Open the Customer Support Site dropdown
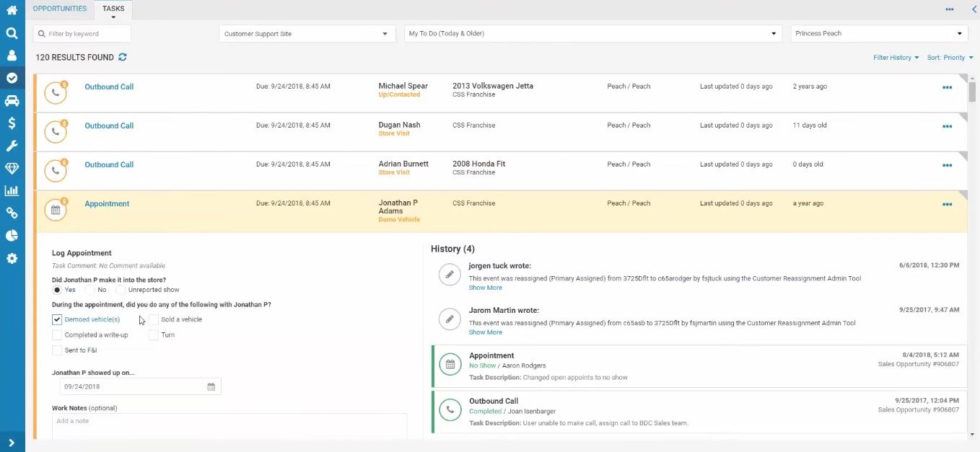The height and width of the screenshot is (452, 980). 307,34
